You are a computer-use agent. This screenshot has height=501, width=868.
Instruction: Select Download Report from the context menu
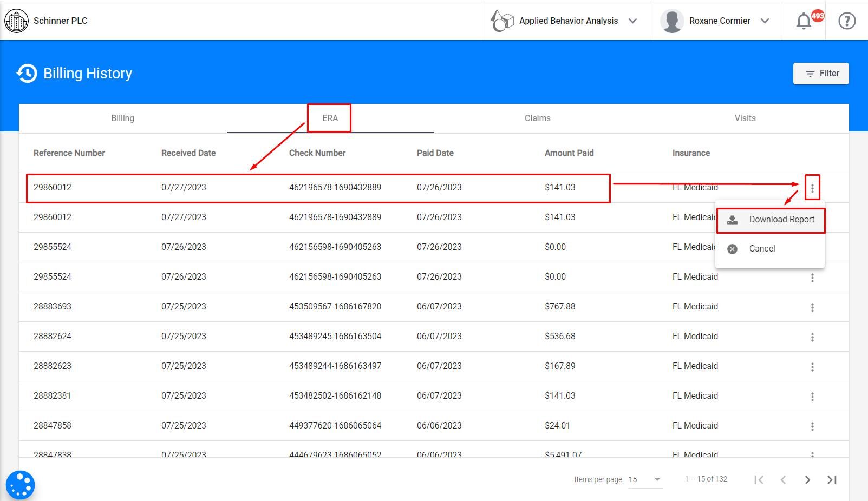[x=781, y=220]
